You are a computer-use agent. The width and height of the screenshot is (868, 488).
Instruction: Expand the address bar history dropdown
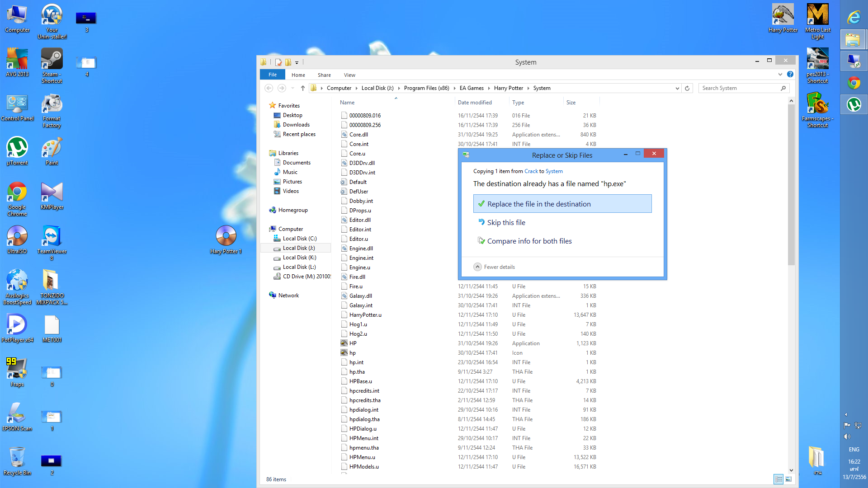coord(677,88)
